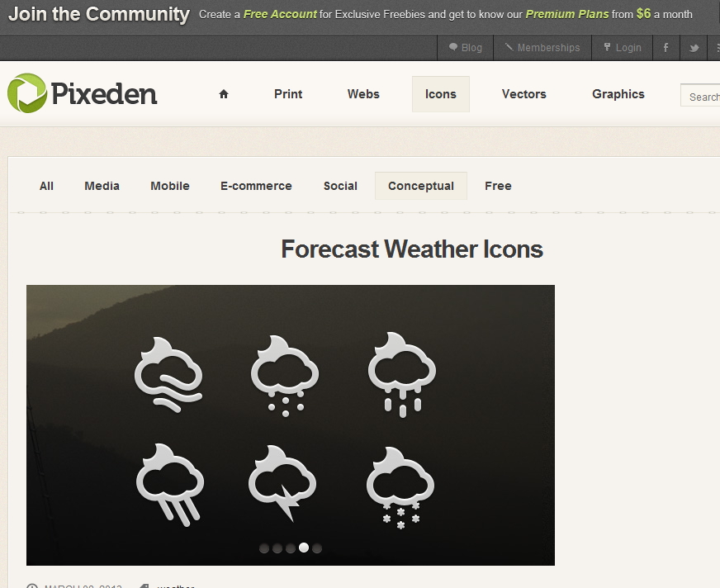Select the Icons menu item
Image resolution: width=720 pixels, height=588 pixels.
click(441, 94)
